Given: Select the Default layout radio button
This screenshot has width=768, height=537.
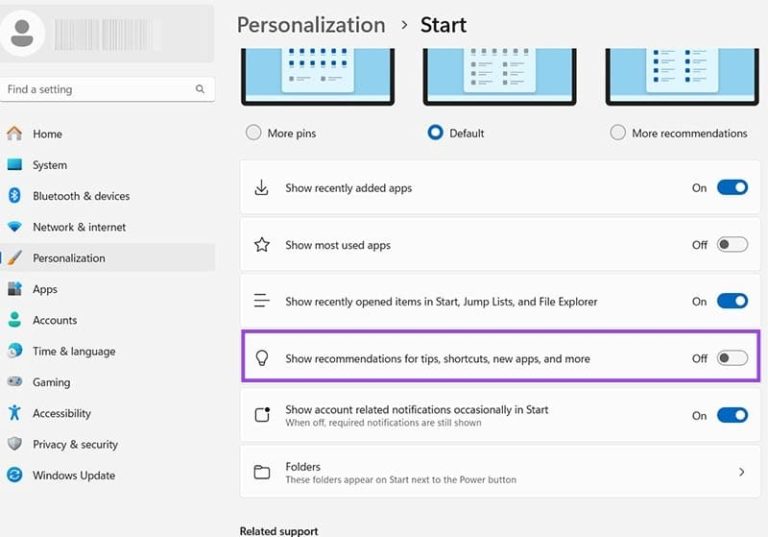Looking at the screenshot, I should pyautogui.click(x=435, y=132).
